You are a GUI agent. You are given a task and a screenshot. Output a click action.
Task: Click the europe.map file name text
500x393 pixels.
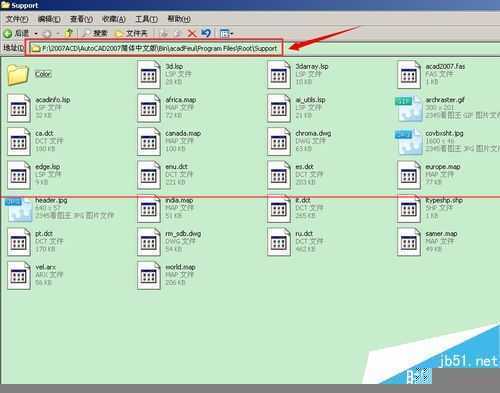tap(443, 167)
